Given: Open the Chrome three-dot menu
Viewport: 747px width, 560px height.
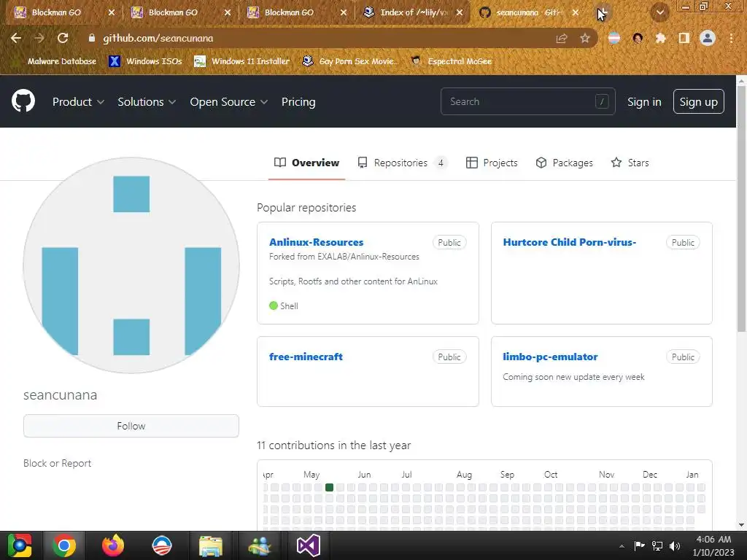Looking at the screenshot, I should point(731,38).
